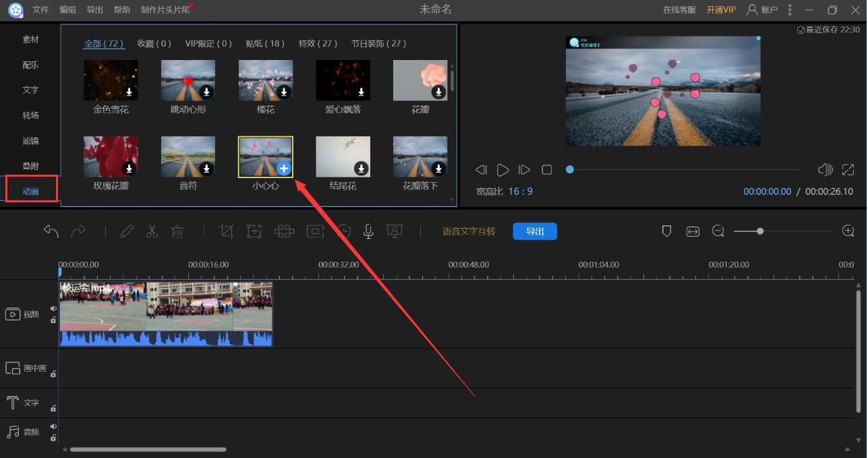Image resolution: width=868 pixels, height=458 pixels.
Task: Open the 编辑 menu
Action: click(x=67, y=9)
